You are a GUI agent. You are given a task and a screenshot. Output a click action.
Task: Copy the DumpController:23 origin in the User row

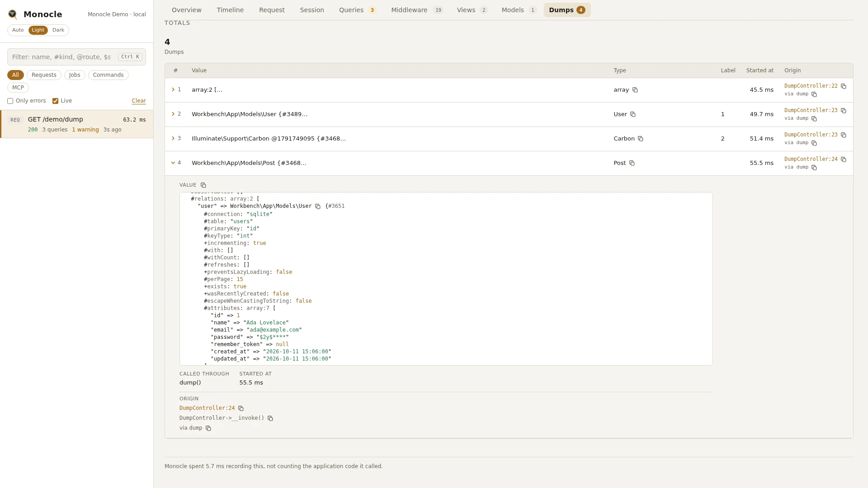tap(844, 111)
